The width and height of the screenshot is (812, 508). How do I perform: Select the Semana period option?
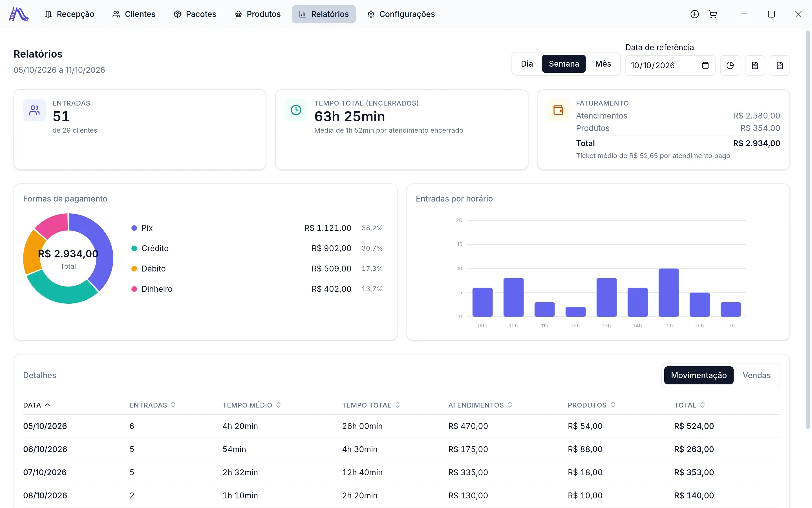click(x=564, y=64)
